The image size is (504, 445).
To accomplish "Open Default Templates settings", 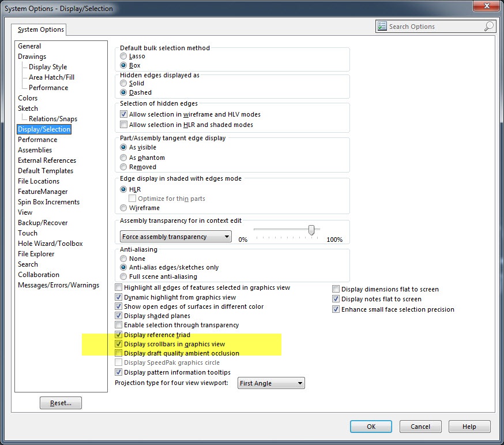I will 46,170.
